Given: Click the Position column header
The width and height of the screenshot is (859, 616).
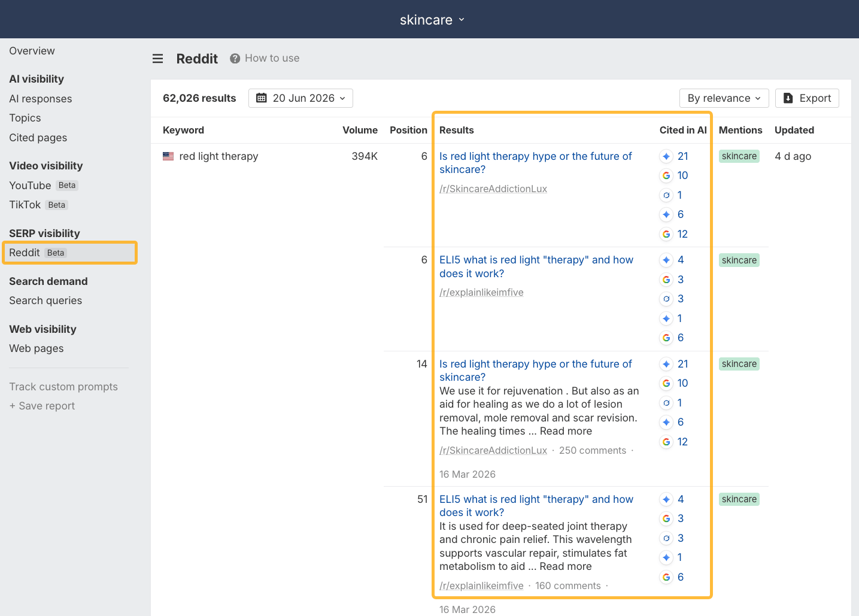Looking at the screenshot, I should click(408, 130).
